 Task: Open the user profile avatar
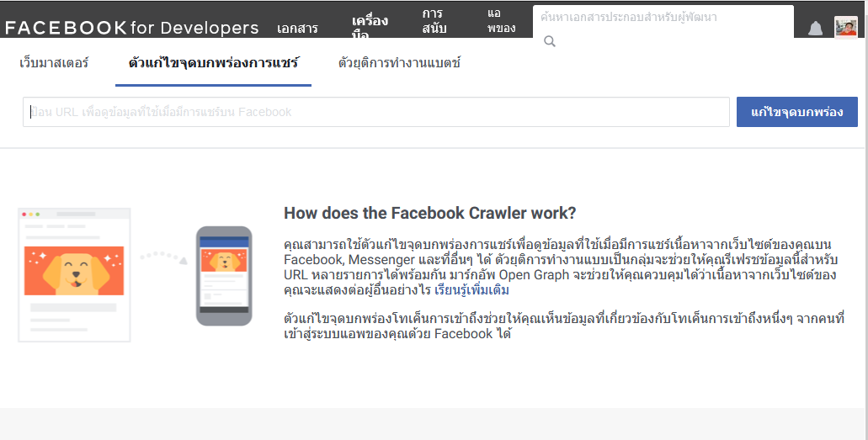[846, 27]
